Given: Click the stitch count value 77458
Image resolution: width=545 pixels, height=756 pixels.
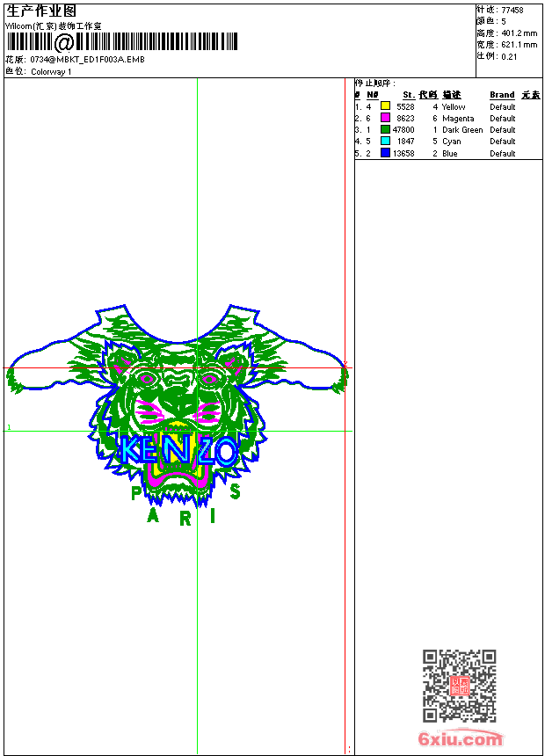Looking at the screenshot, I should click(512, 11).
